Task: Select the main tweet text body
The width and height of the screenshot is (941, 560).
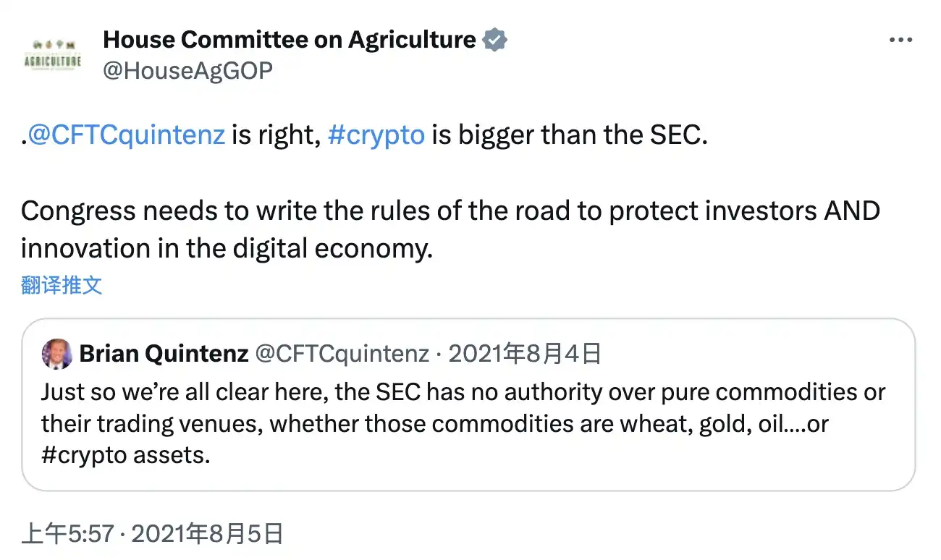Action: pos(449,210)
